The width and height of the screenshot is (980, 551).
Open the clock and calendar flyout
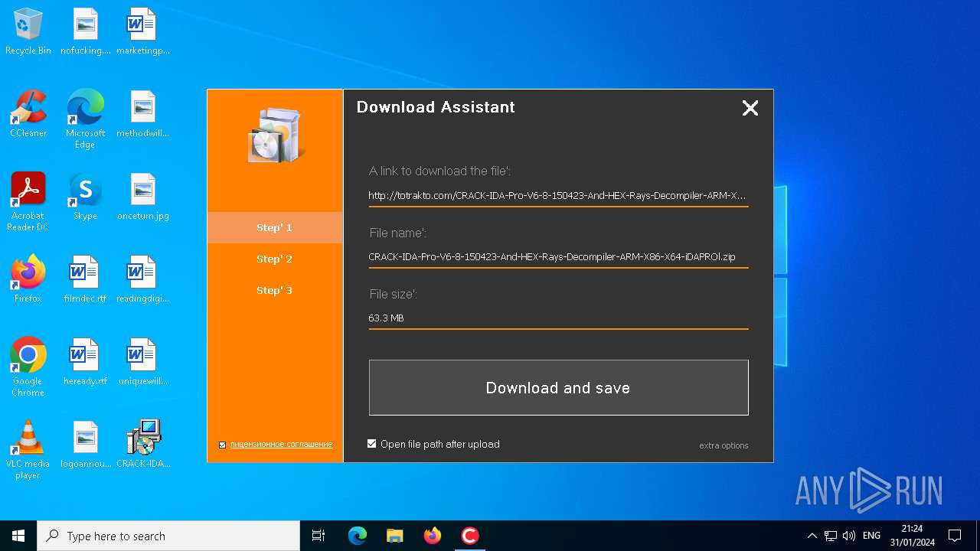click(913, 536)
